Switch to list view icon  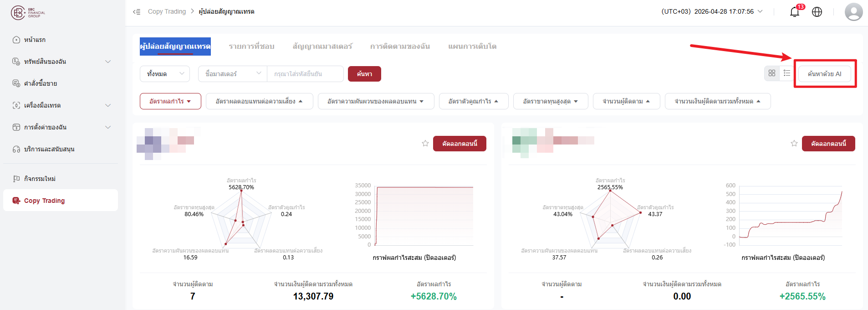pyautogui.click(x=787, y=73)
